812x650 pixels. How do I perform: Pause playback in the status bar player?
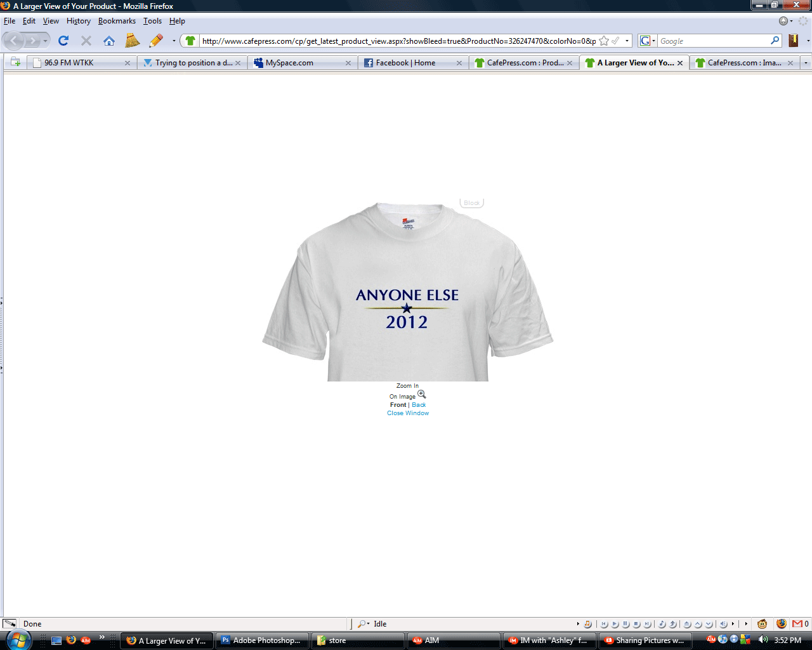625,624
